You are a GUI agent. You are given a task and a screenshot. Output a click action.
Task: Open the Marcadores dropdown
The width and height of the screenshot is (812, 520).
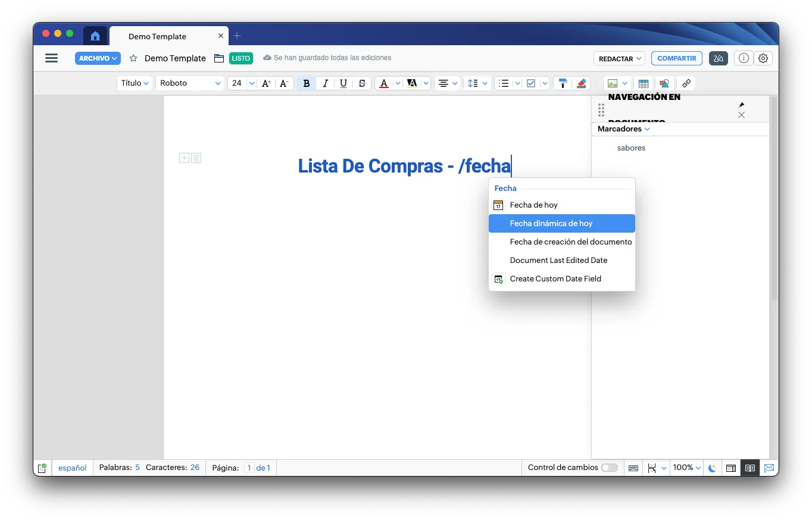[623, 129]
